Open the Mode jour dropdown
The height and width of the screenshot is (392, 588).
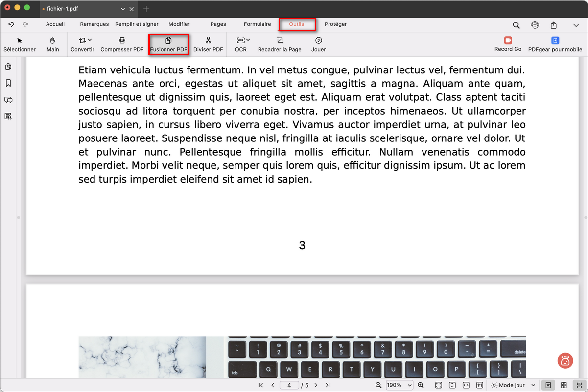pos(512,385)
